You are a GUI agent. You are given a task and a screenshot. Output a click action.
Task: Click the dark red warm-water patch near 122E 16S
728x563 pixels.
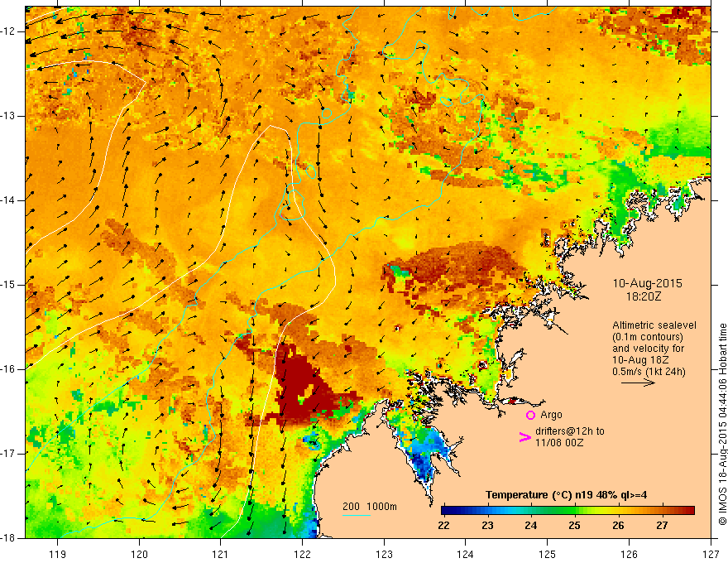[x=302, y=386]
